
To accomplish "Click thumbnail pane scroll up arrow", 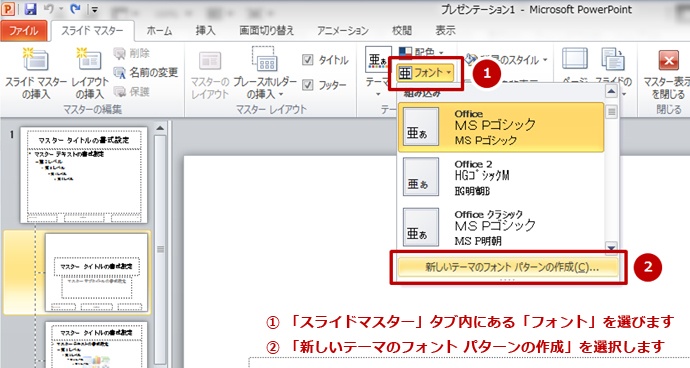I will click(160, 128).
